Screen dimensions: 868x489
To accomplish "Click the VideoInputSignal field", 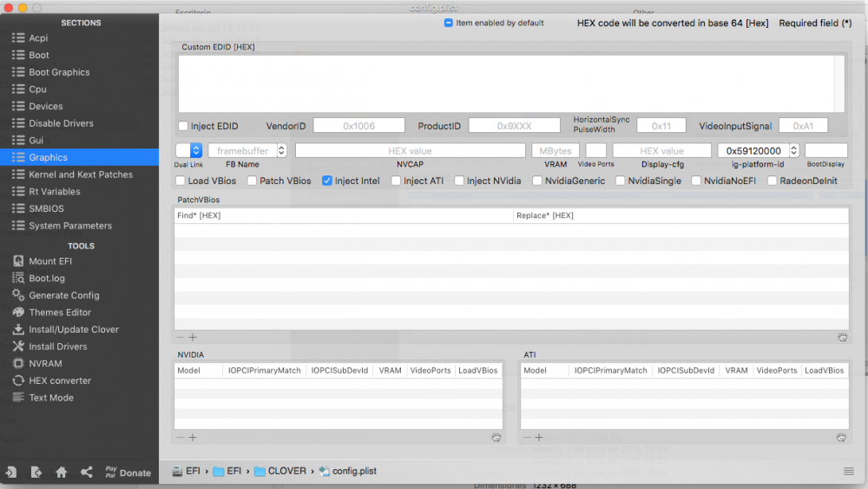I will click(x=803, y=126).
